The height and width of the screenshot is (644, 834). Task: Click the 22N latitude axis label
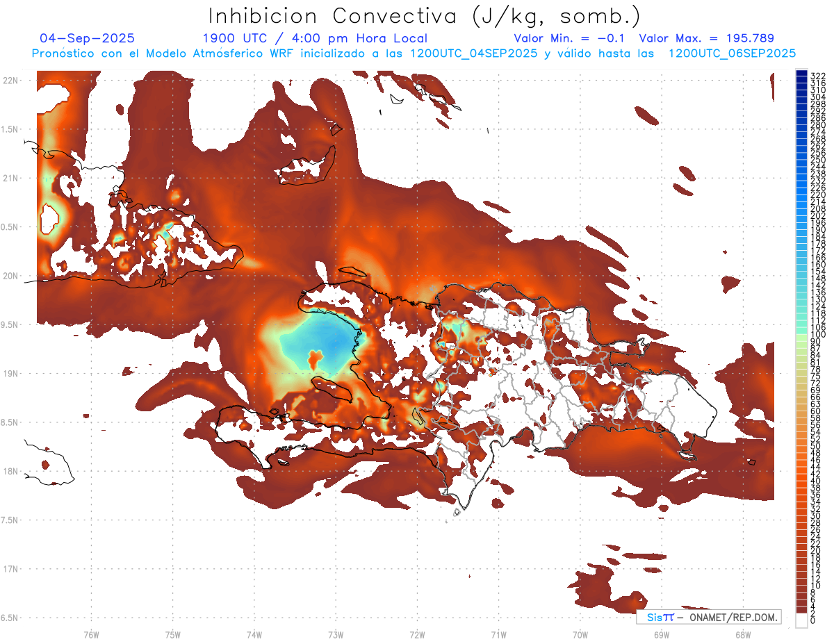(10, 81)
